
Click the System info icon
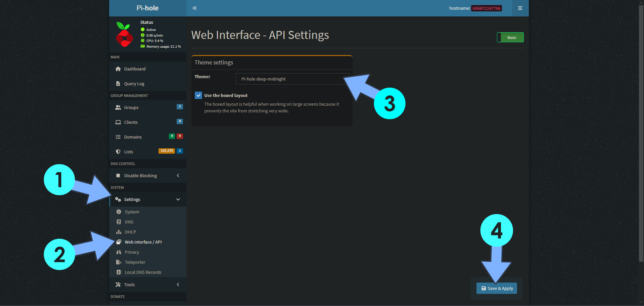(119, 212)
